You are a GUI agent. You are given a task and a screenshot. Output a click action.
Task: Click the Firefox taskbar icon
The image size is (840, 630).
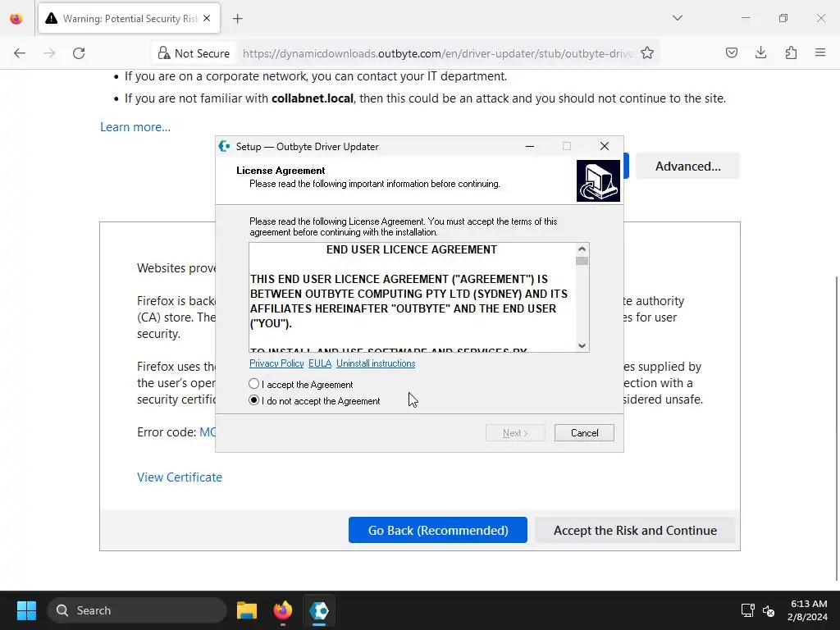[x=283, y=610]
